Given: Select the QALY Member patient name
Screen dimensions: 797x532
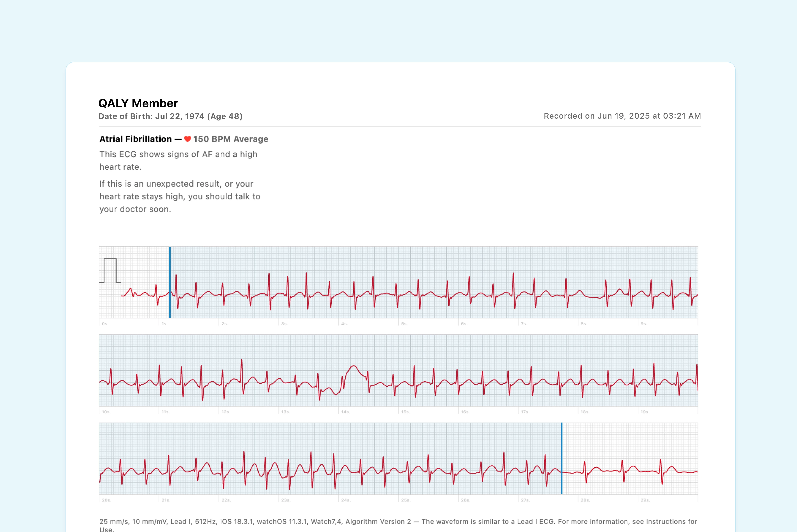Looking at the screenshot, I should pyautogui.click(x=138, y=103).
